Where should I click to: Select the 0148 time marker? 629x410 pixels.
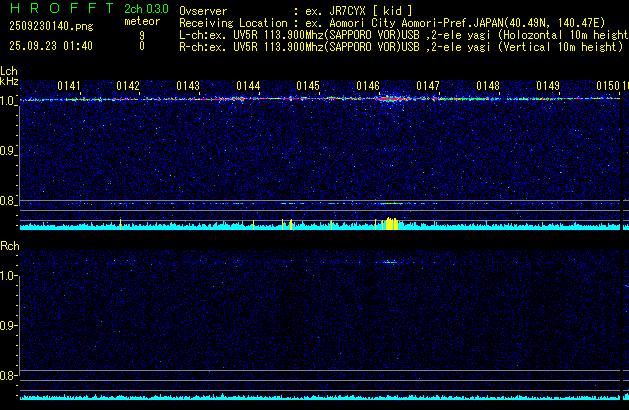point(488,87)
